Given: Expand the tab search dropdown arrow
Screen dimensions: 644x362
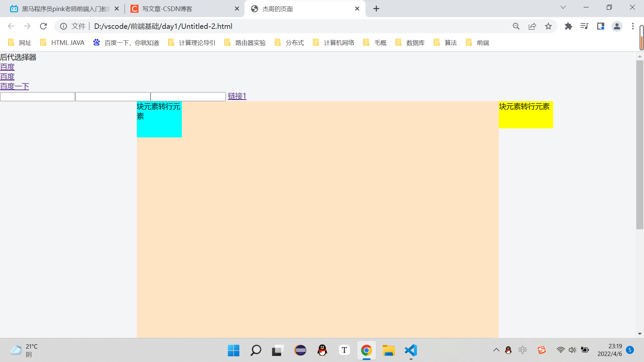Looking at the screenshot, I should coord(563,7).
